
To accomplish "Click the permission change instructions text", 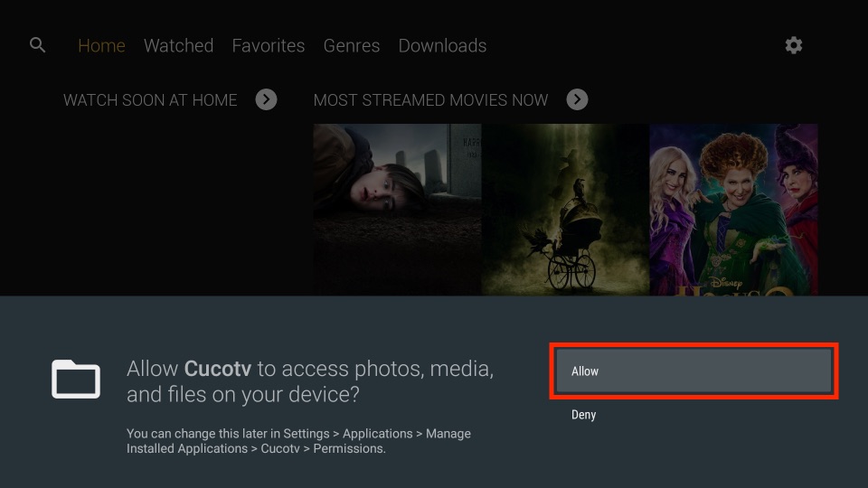I will tap(298, 441).
